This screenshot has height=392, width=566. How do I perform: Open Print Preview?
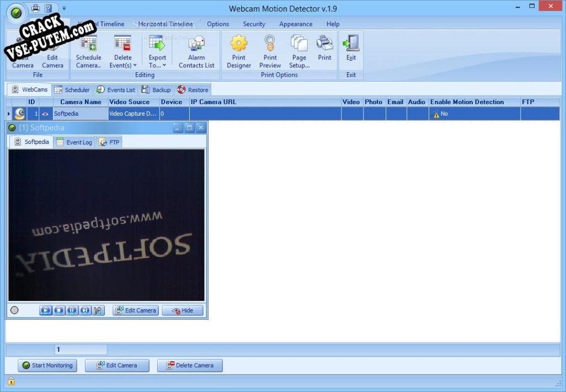point(270,52)
